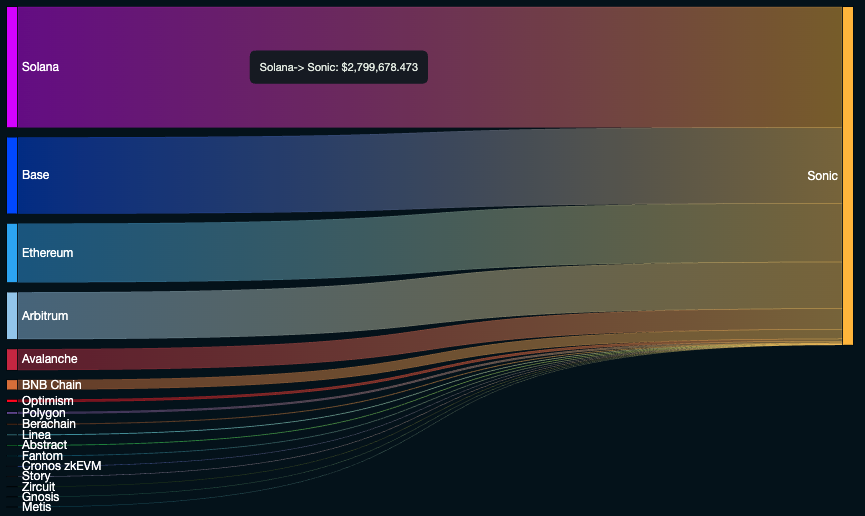Click the Solana-> Sonic $2,799,678.473 tooltip
Screen dimensions: 865x516
[x=339, y=67]
